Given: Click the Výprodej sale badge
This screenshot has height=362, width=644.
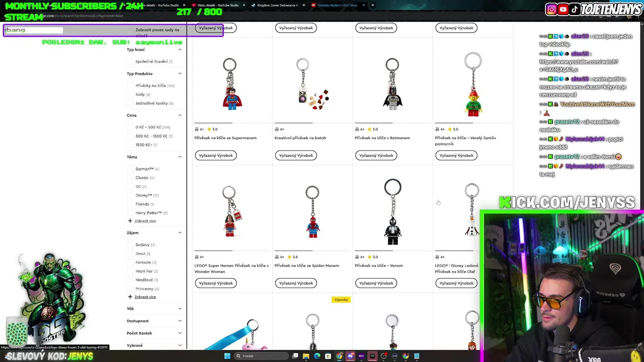Looking at the screenshot, I should coord(341,300).
